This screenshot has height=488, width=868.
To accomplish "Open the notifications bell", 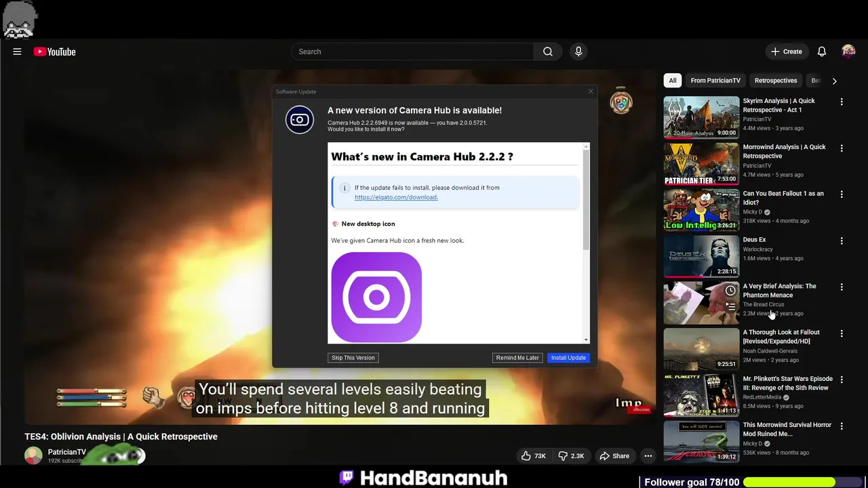I will click(x=821, y=52).
